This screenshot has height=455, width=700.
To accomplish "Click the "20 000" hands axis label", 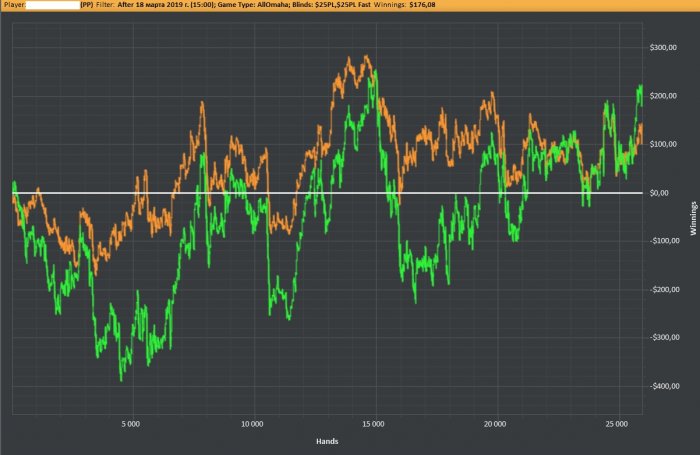I will pyautogui.click(x=495, y=424).
